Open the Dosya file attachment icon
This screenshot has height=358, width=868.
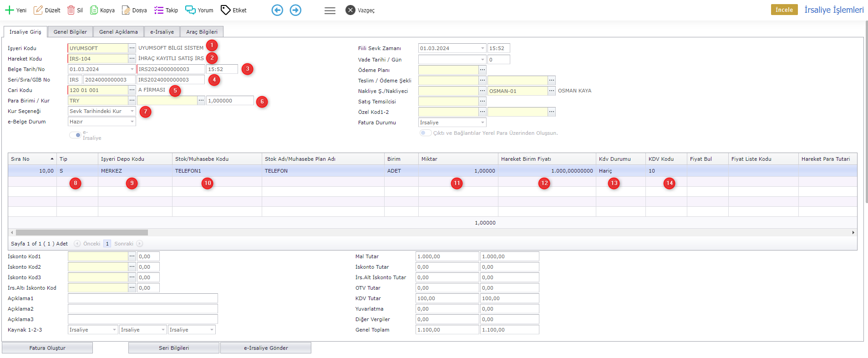point(126,10)
